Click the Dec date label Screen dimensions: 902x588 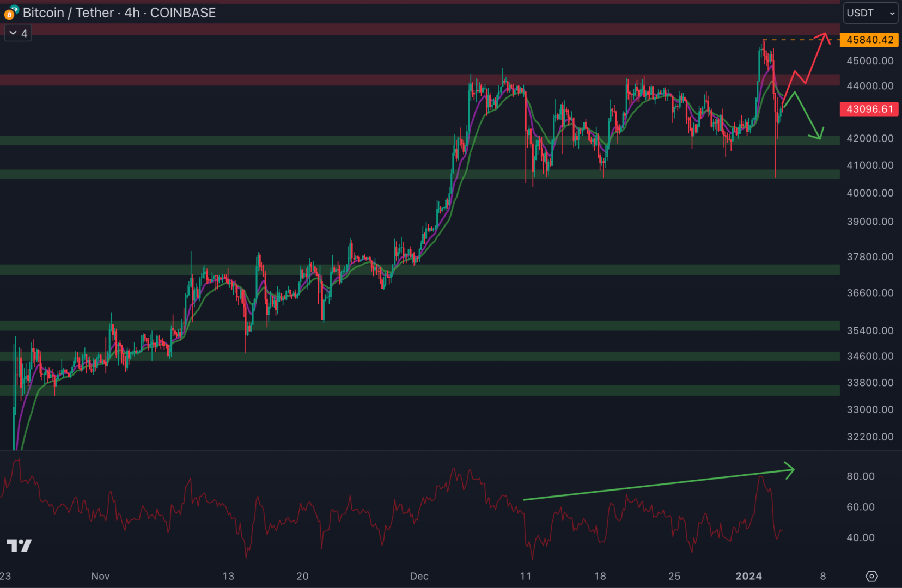419,576
